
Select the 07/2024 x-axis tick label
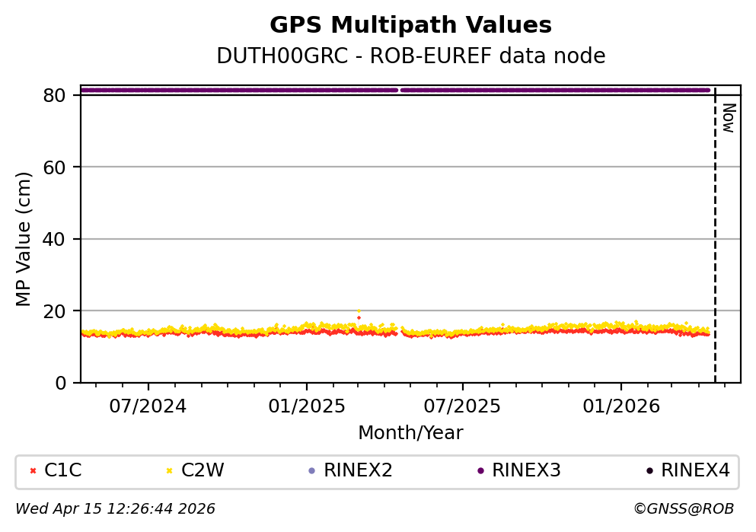pos(148,406)
